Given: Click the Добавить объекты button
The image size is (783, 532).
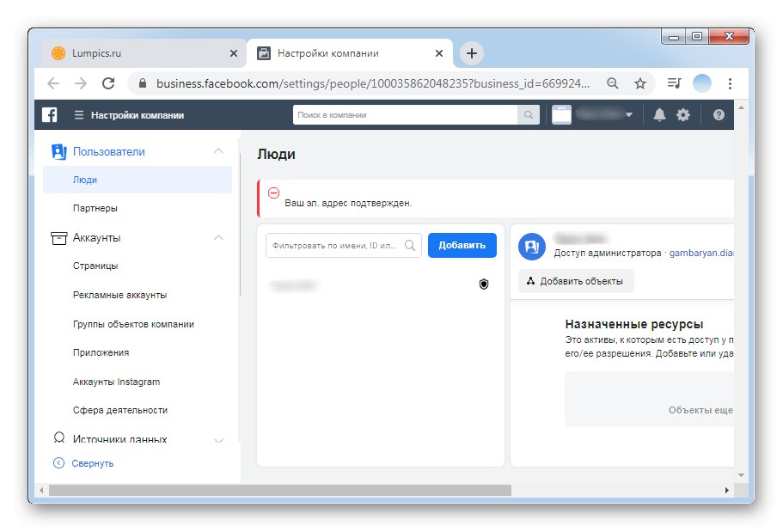Looking at the screenshot, I should click(576, 281).
